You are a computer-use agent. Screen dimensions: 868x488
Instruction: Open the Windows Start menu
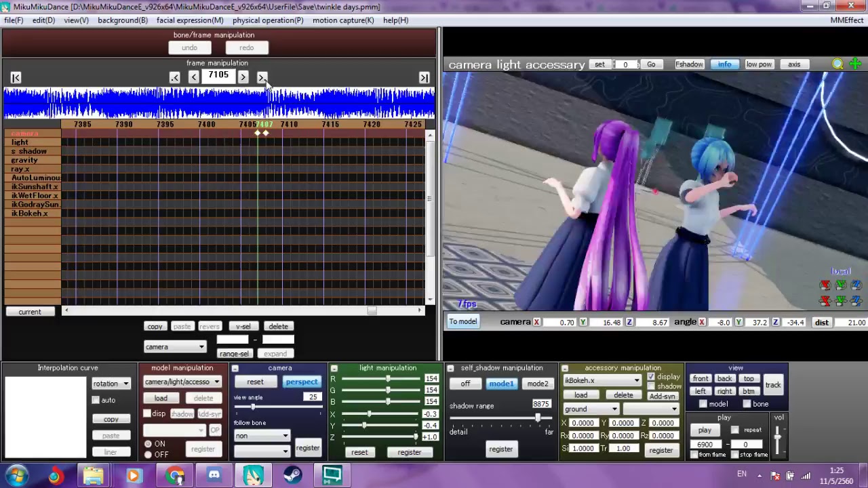(16, 476)
